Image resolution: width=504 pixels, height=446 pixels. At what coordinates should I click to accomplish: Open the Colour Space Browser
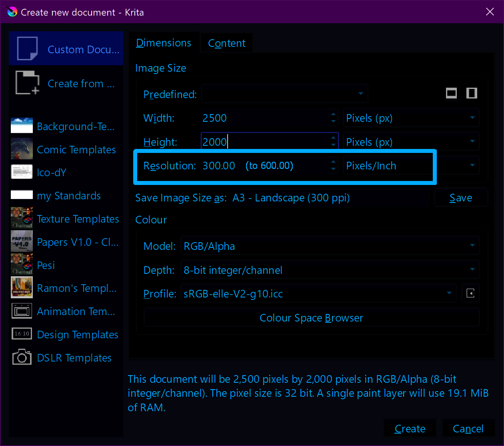311,318
